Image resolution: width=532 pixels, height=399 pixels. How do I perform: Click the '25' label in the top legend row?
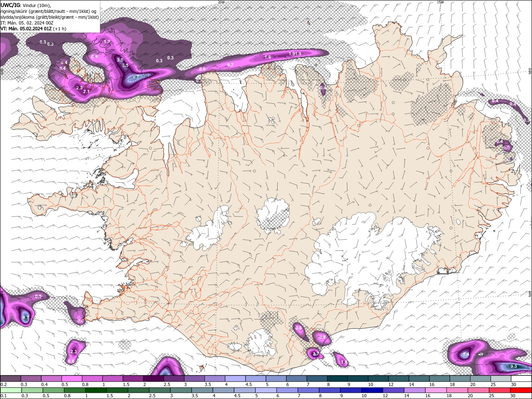tap(493, 384)
